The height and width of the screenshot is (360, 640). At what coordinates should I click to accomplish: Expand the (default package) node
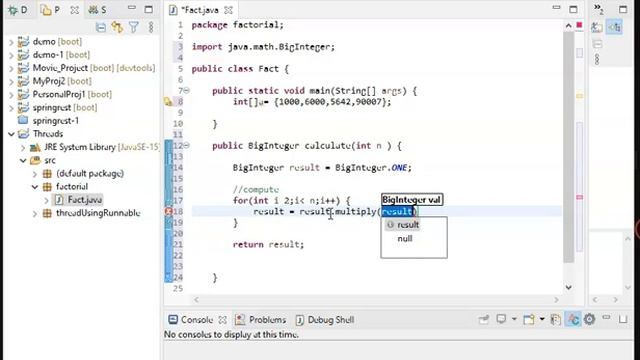tap(35, 174)
